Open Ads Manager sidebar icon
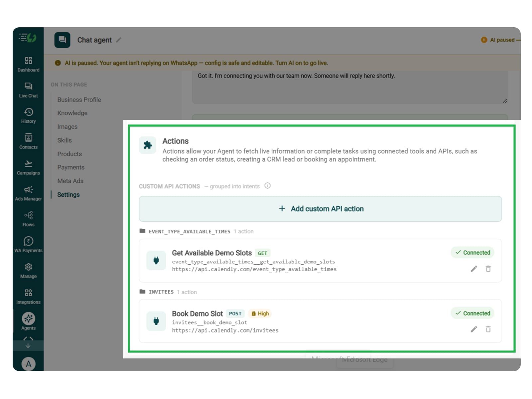 click(x=28, y=194)
